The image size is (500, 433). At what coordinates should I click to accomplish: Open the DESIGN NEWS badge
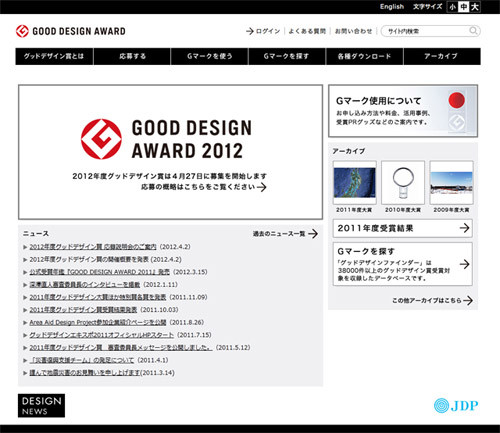point(41,405)
